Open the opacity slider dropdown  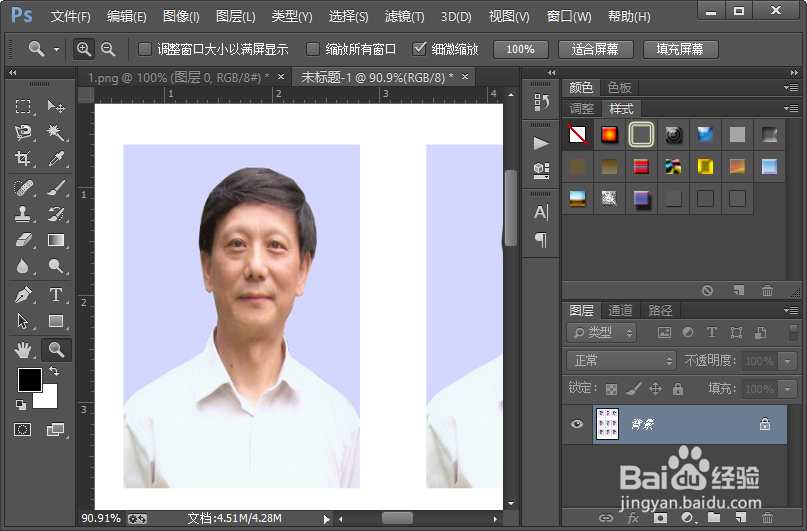(787, 361)
